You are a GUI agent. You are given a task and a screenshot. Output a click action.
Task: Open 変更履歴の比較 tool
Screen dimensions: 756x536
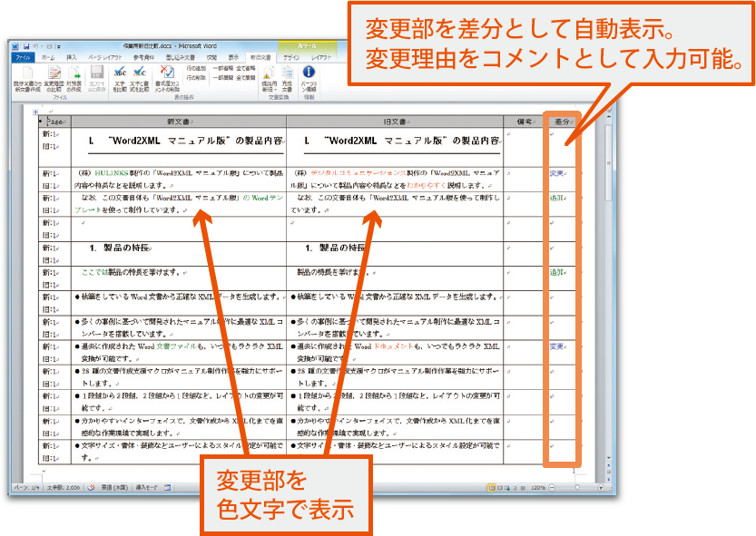(54, 78)
